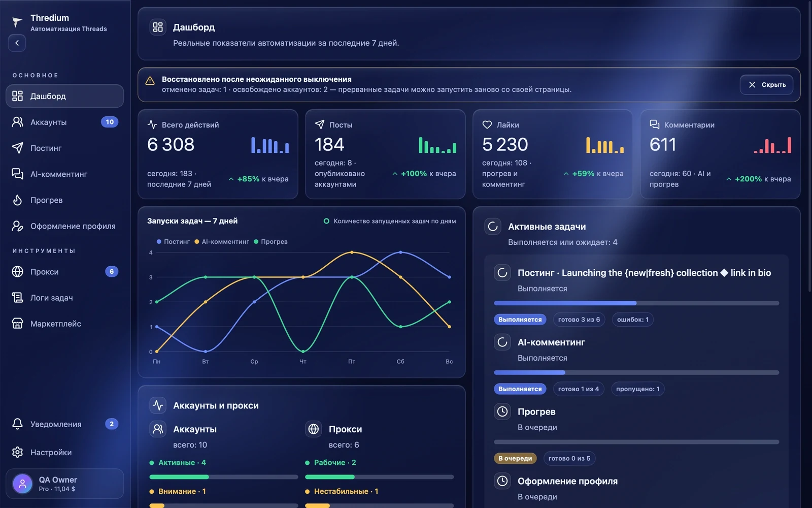Collapse sidebar with the back chevron button
Viewport: 812px width, 508px height.
click(x=17, y=43)
